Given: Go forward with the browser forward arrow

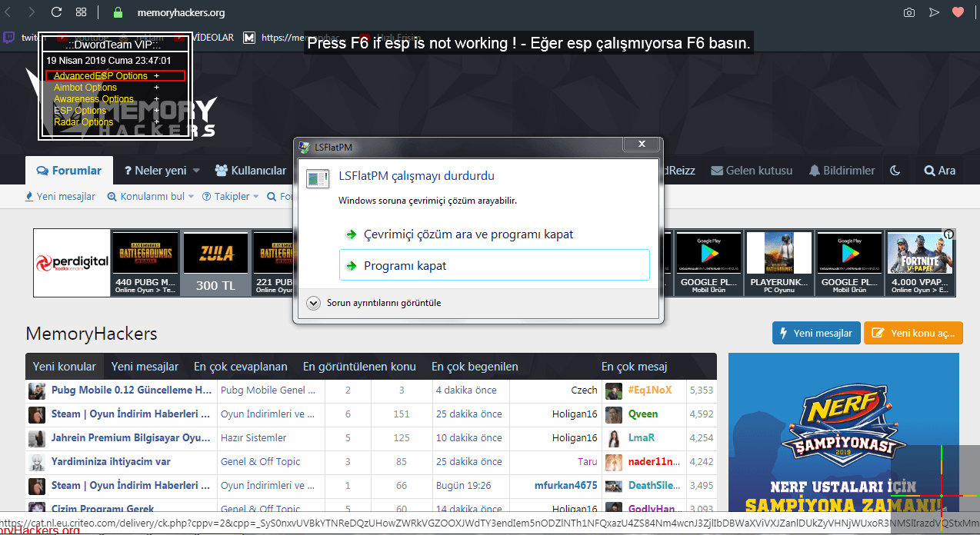Looking at the screenshot, I should [x=32, y=12].
